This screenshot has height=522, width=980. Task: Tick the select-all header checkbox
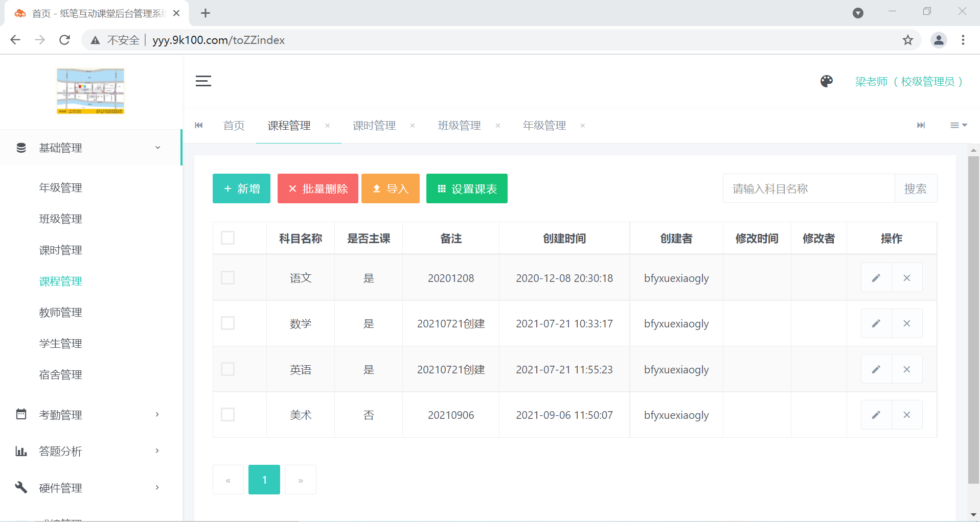(227, 238)
